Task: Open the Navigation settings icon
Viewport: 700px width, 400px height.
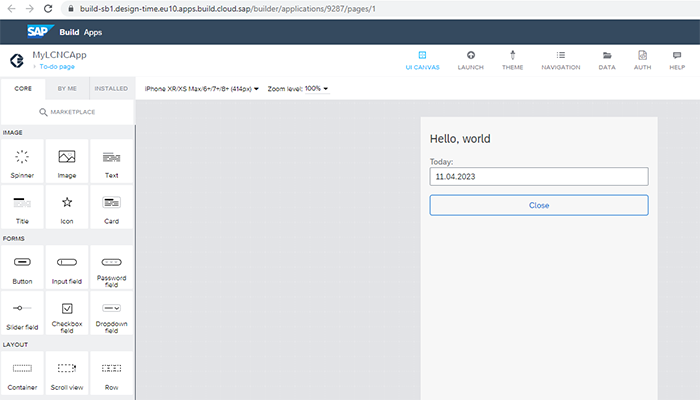Action: pyautogui.click(x=560, y=55)
